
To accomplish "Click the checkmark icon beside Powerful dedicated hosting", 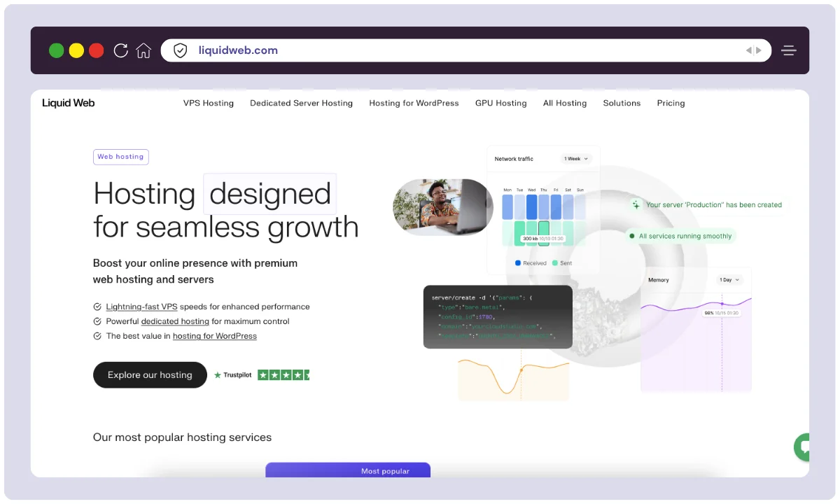I will point(97,321).
